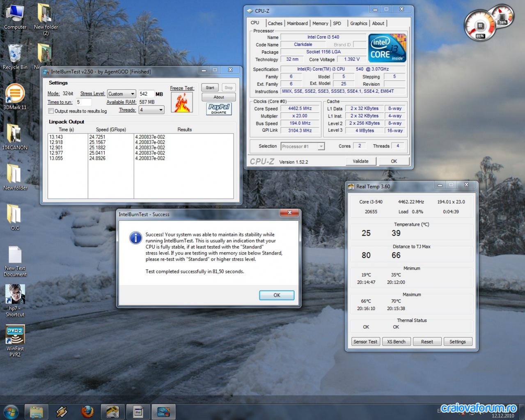The height and width of the screenshot is (420, 525).
Task: Click Core Voltage value 1.392 V
Action: (352, 60)
